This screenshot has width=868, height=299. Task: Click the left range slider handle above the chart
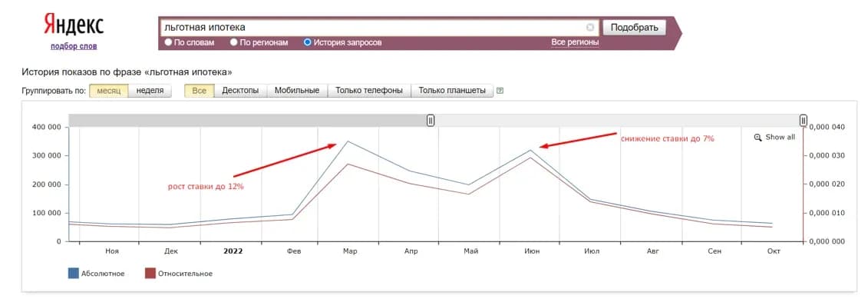[431, 120]
